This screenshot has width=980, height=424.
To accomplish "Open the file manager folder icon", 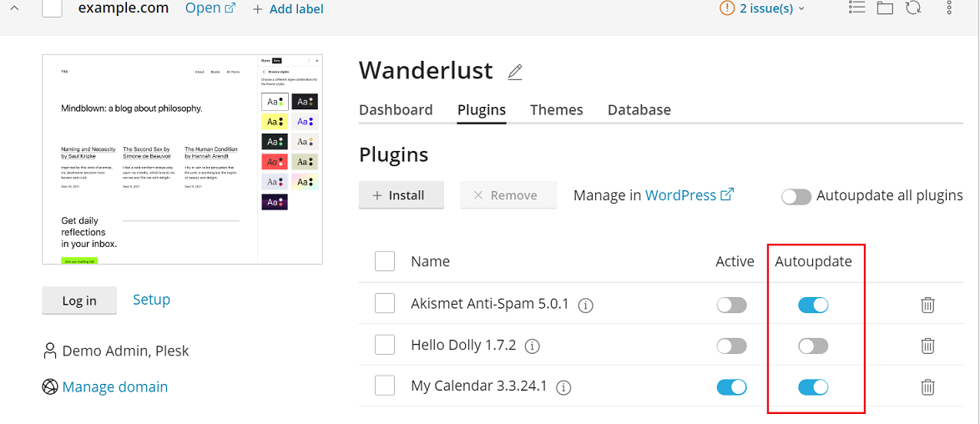I will [885, 8].
